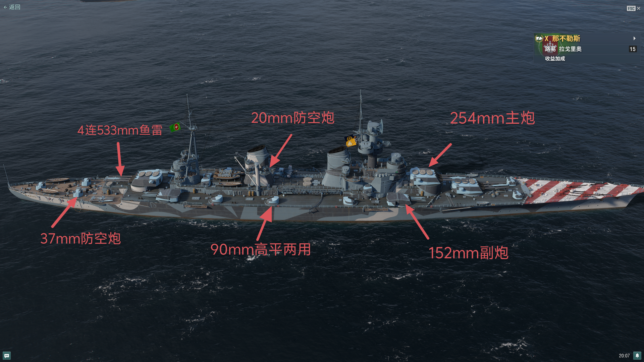Expand the 那不勒斯 ship panel arrow
The image size is (644, 362).
click(x=634, y=39)
